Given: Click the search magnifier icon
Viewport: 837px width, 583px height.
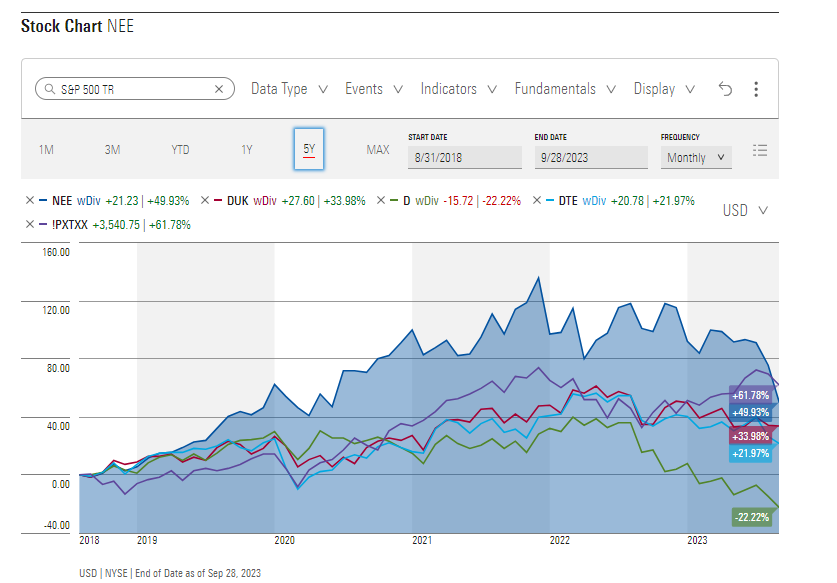Looking at the screenshot, I should click(x=50, y=89).
